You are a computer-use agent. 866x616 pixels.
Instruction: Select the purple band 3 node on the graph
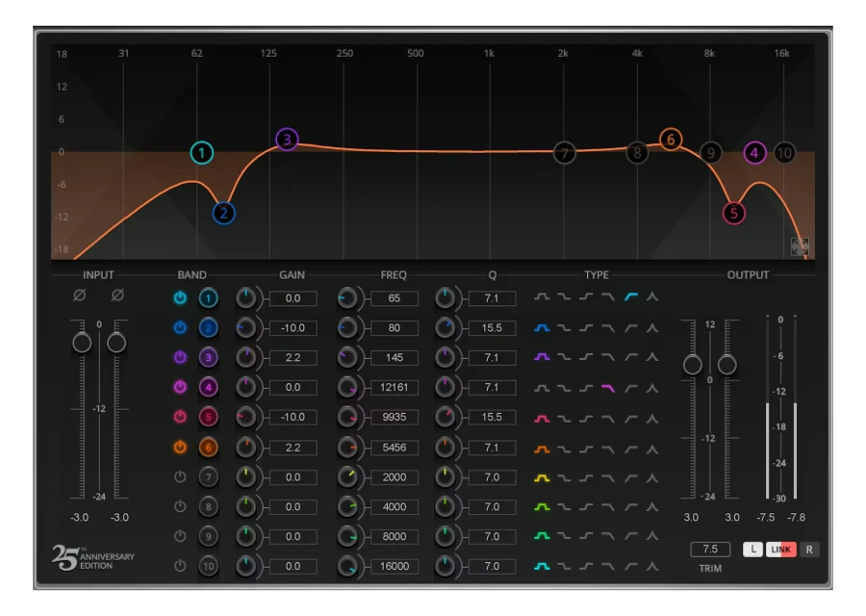point(287,140)
